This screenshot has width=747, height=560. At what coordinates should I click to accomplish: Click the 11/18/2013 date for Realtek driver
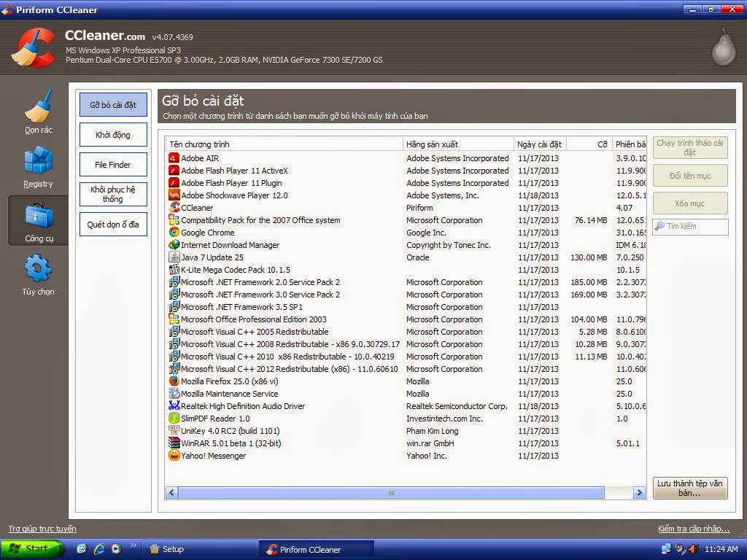(538, 406)
